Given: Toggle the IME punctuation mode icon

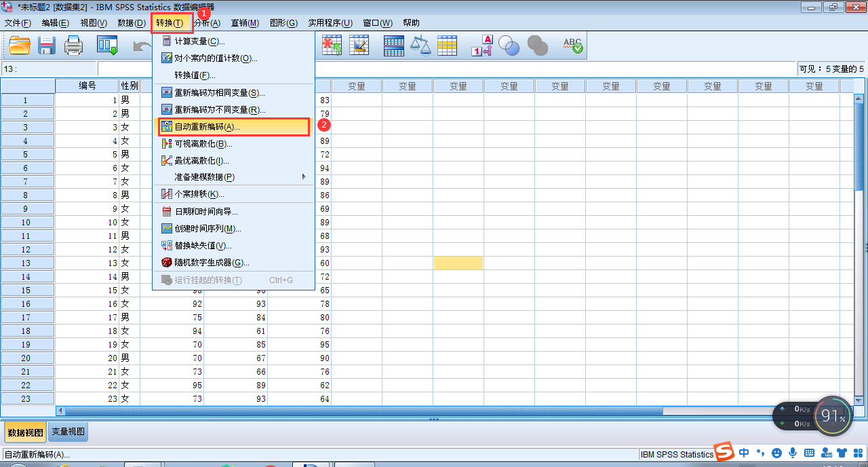Looking at the screenshot, I should [760, 452].
